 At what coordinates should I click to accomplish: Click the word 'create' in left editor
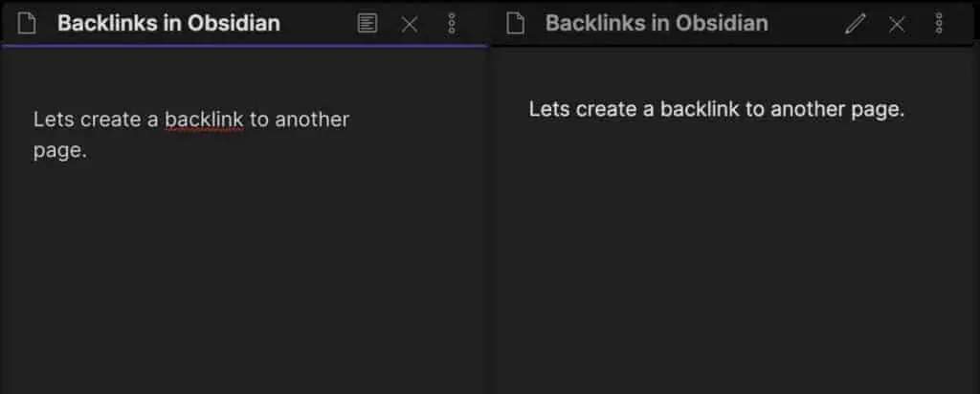111,120
